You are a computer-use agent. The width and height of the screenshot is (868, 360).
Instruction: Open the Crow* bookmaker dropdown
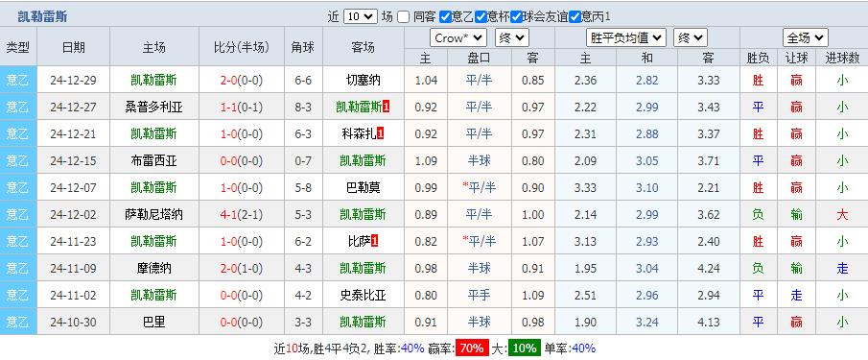click(x=458, y=38)
